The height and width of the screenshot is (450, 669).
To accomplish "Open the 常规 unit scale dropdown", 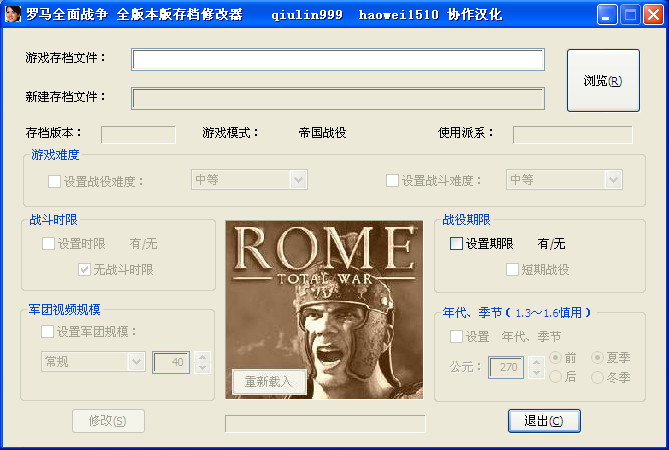I will coord(93,362).
